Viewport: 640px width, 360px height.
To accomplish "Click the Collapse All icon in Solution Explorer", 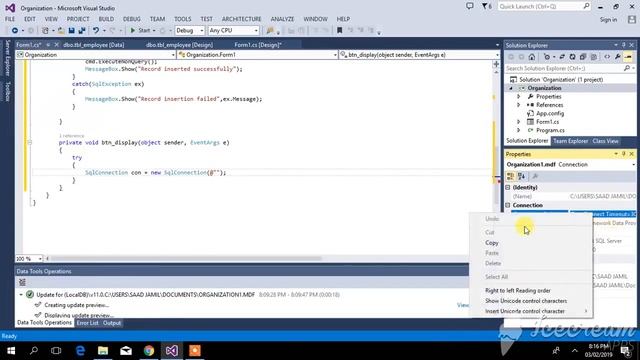I will click(x=583, y=57).
